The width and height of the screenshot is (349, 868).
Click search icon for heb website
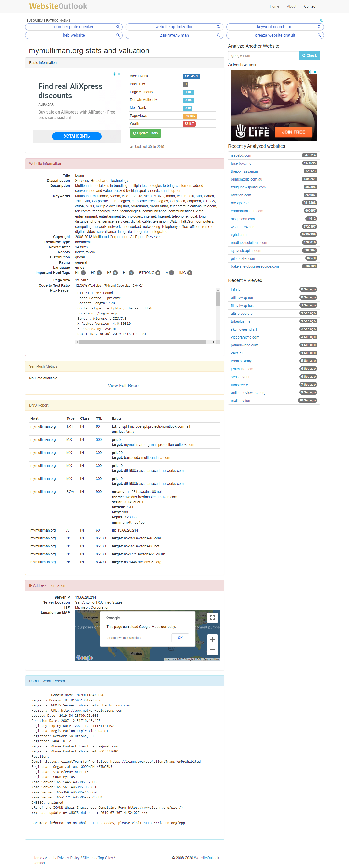tap(118, 35)
